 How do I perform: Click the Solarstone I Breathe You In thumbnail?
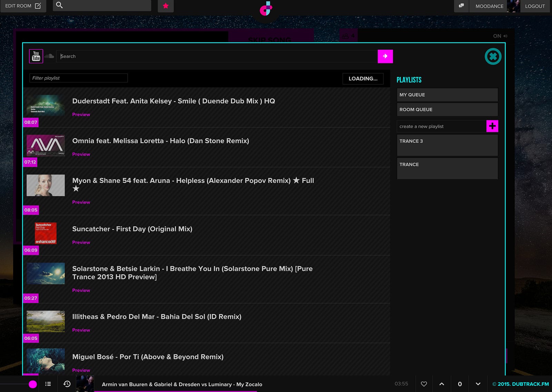(x=46, y=273)
